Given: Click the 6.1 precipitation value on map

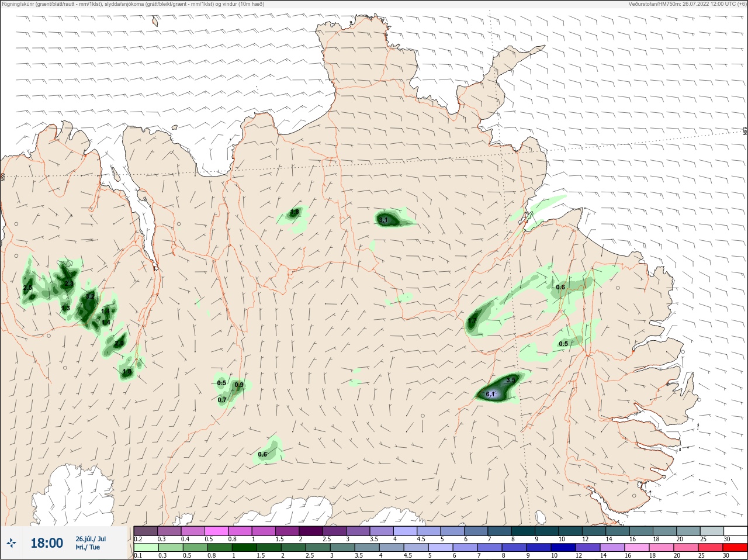Looking at the screenshot, I should coord(490,395).
